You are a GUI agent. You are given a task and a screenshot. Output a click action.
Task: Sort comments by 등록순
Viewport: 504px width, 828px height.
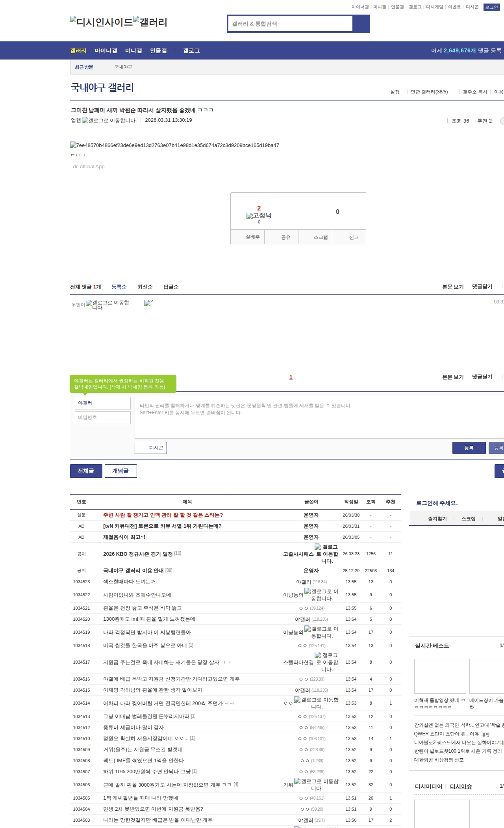[119, 287]
